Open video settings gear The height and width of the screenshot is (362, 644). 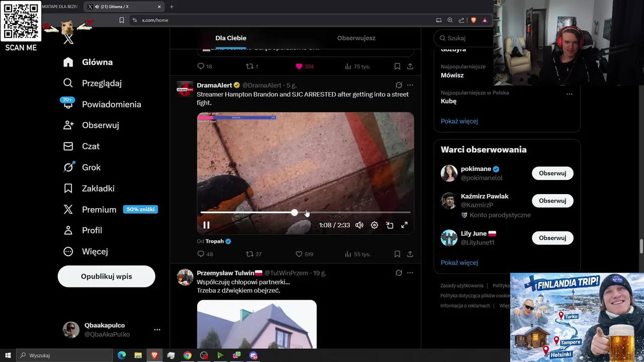point(374,225)
